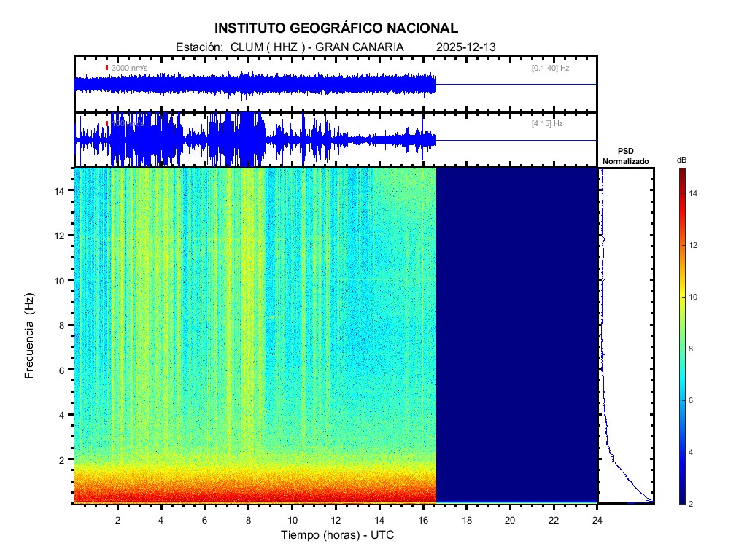Click the [0.1 40] Hz filter label
Screen dimensions: 747x560
551,68
